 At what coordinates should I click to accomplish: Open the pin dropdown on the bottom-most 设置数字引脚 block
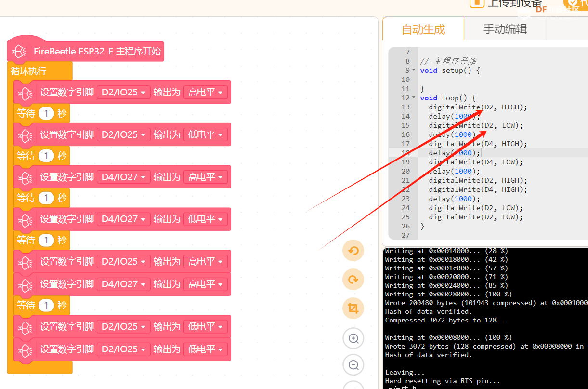pyautogui.click(x=124, y=349)
